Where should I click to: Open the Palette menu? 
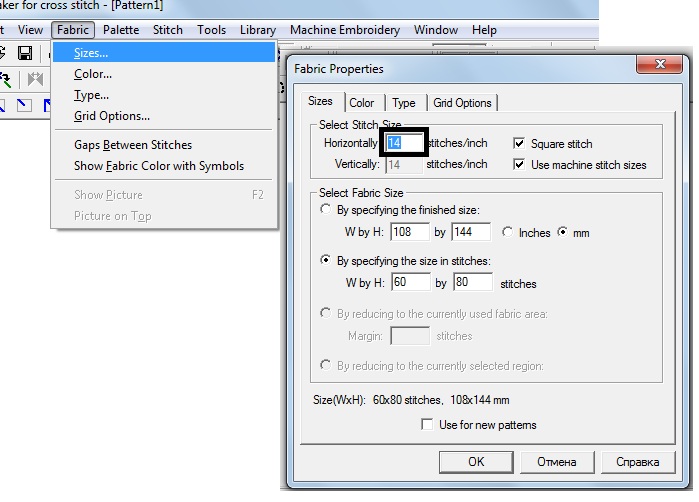(x=121, y=30)
